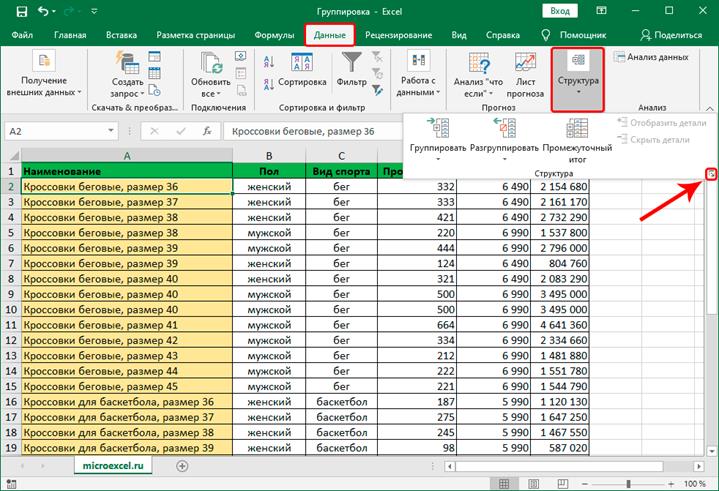Click the Reapply filter icon
The image size is (719, 491).
(377, 73)
